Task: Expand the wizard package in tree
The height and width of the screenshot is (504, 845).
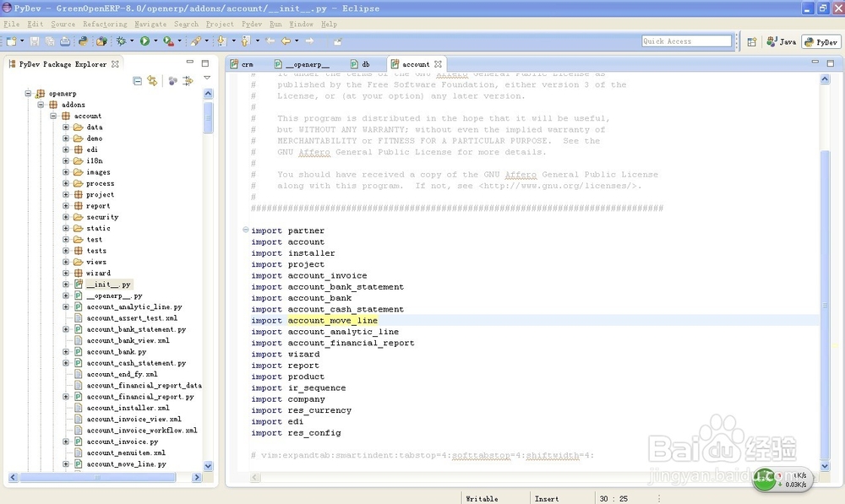Action: 66,273
